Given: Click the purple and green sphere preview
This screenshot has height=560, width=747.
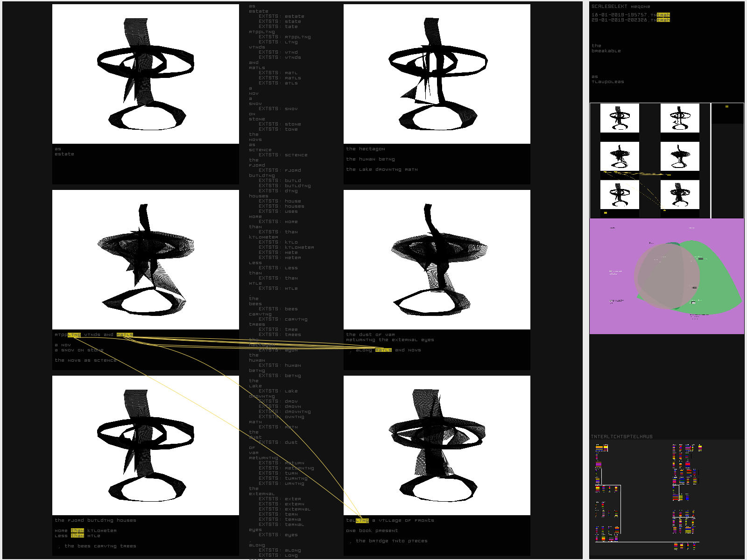Looking at the screenshot, I should click(x=667, y=276).
